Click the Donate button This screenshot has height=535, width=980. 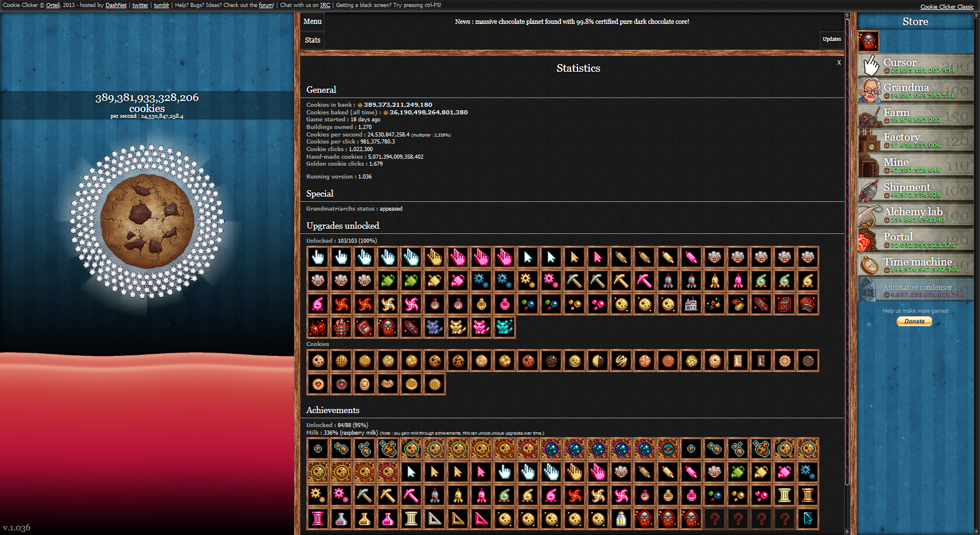click(x=914, y=321)
